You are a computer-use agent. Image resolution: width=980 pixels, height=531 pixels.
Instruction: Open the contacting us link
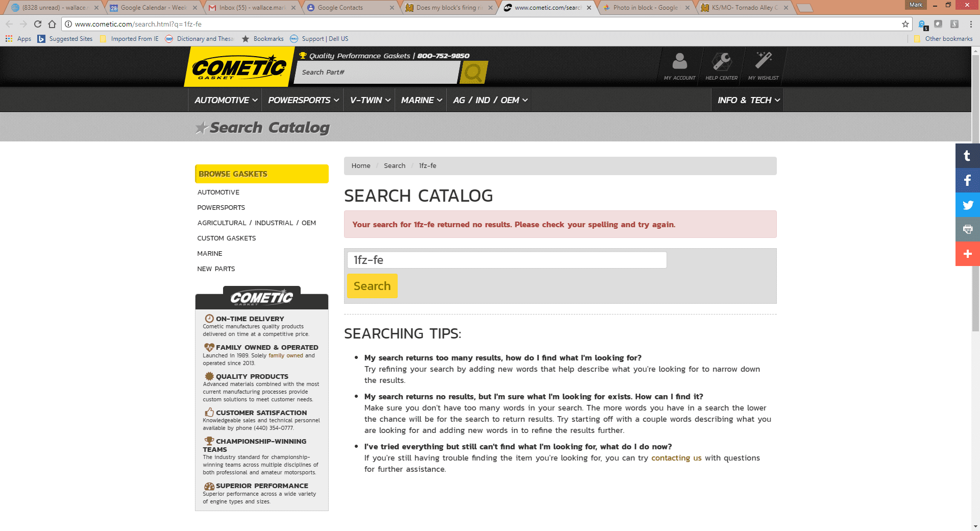[x=676, y=458]
